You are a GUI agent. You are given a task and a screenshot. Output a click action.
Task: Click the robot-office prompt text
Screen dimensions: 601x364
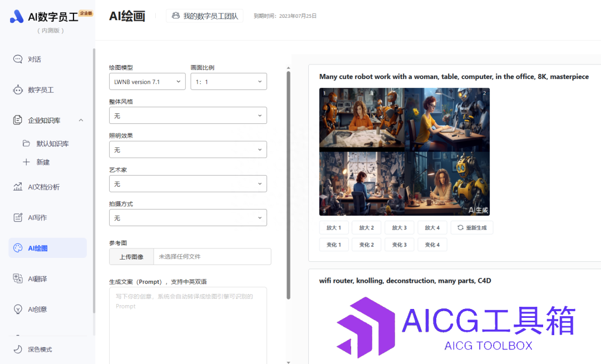tap(454, 77)
